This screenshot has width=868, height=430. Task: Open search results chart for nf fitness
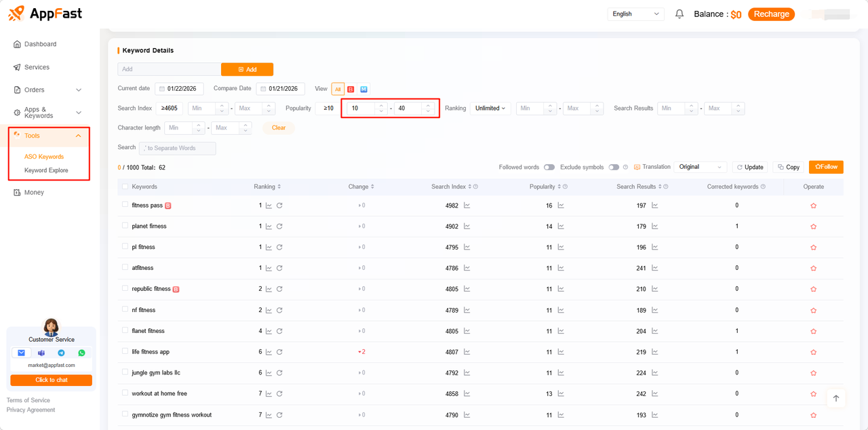coord(654,310)
